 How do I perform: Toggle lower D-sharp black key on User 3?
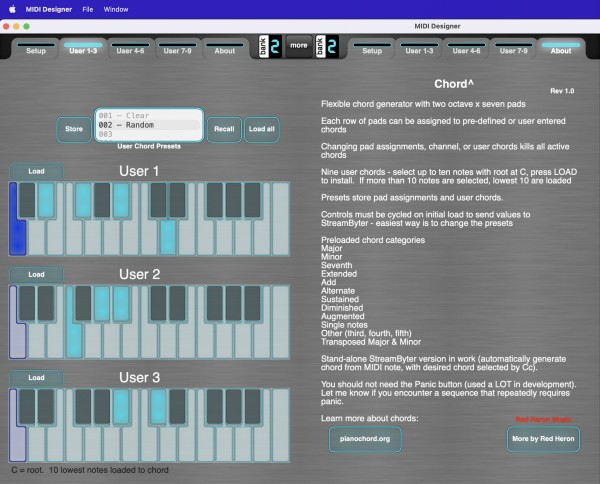[x=46, y=407]
